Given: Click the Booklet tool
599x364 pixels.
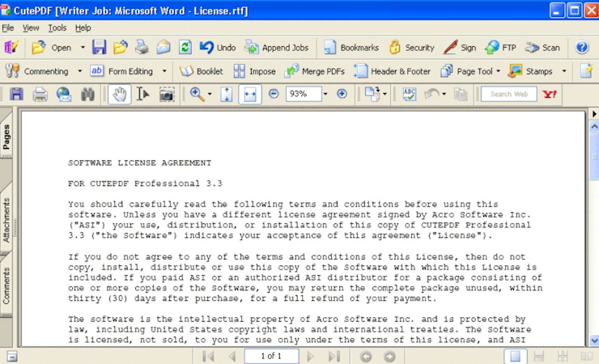Looking at the screenshot, I should click(x=202, y=71).
